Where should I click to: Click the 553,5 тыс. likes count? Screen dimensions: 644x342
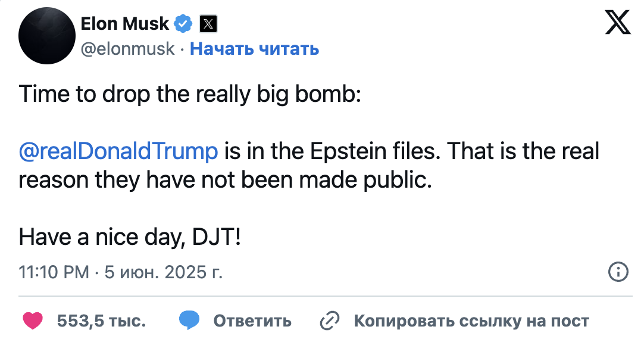click(x=102, y=322)
